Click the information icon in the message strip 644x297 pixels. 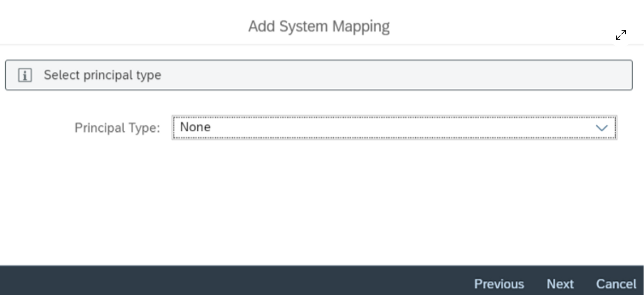point(25,75)
